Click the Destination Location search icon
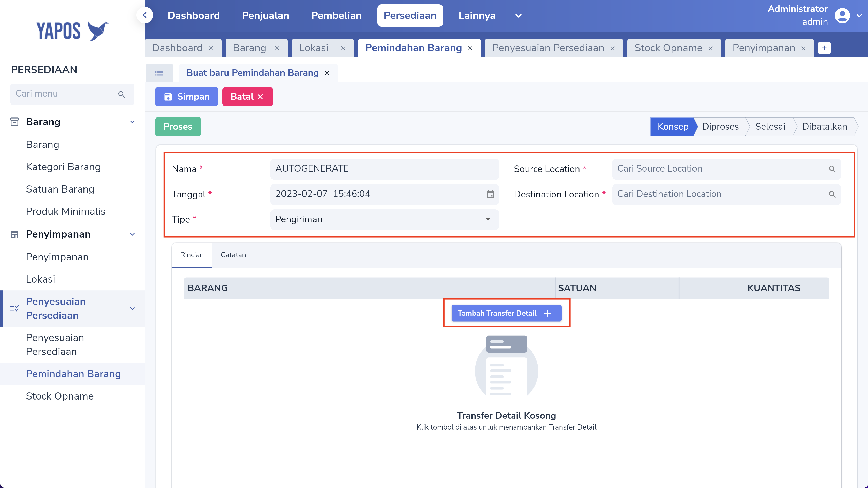The width and height of the screenshot is (868, 488). (832, 194)
